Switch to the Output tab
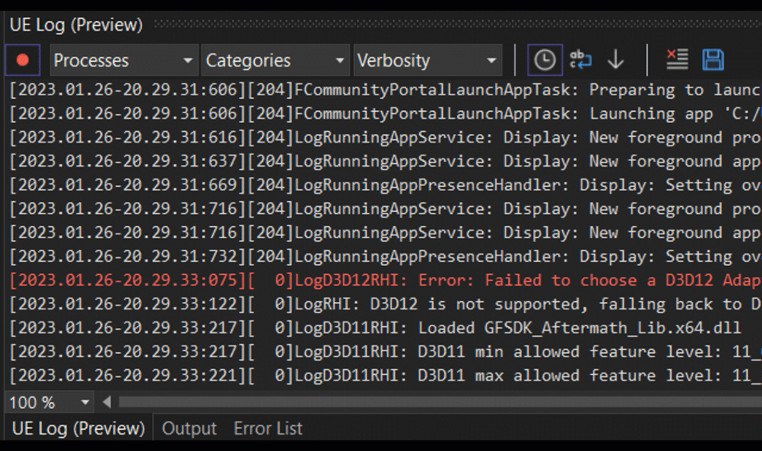This screenshot has width=762, height=451. tap(189, 428)
